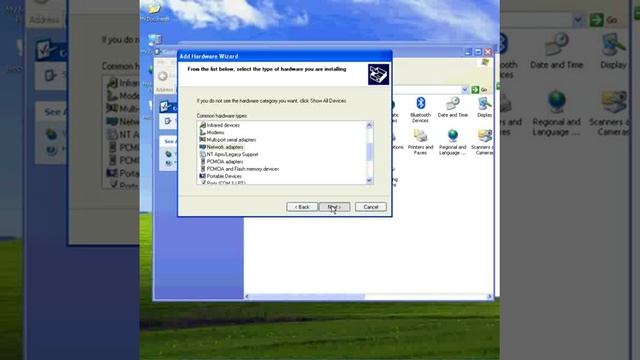
Task: Click Control Panel toolbar Back arrow
Action: (163, 76)
